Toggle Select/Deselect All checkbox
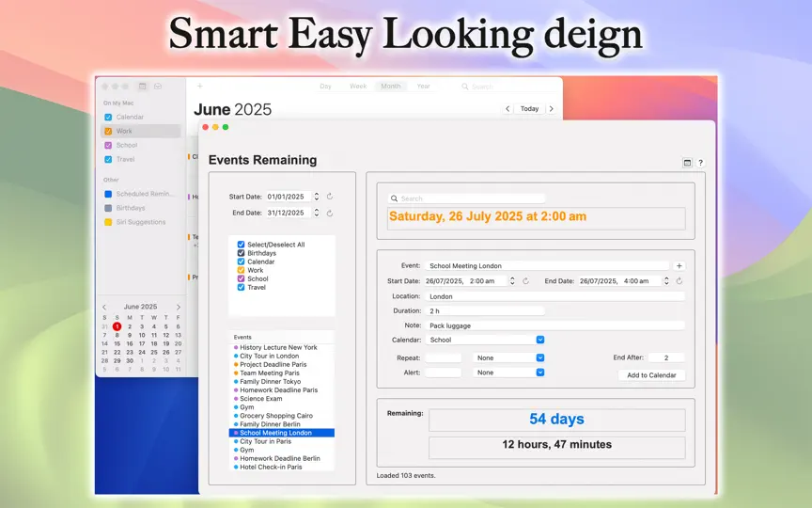The height and width of the screenshot is (508, 812). 241,245
